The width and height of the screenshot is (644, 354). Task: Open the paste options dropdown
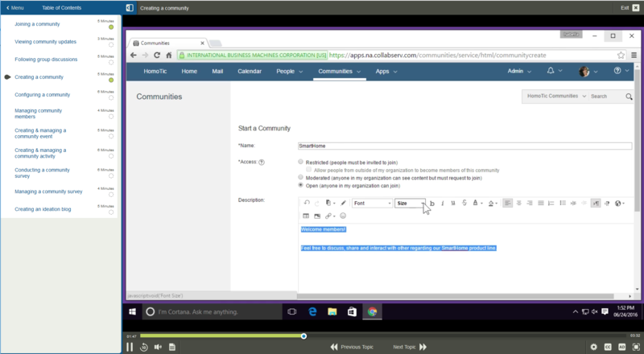click(330, 203)
